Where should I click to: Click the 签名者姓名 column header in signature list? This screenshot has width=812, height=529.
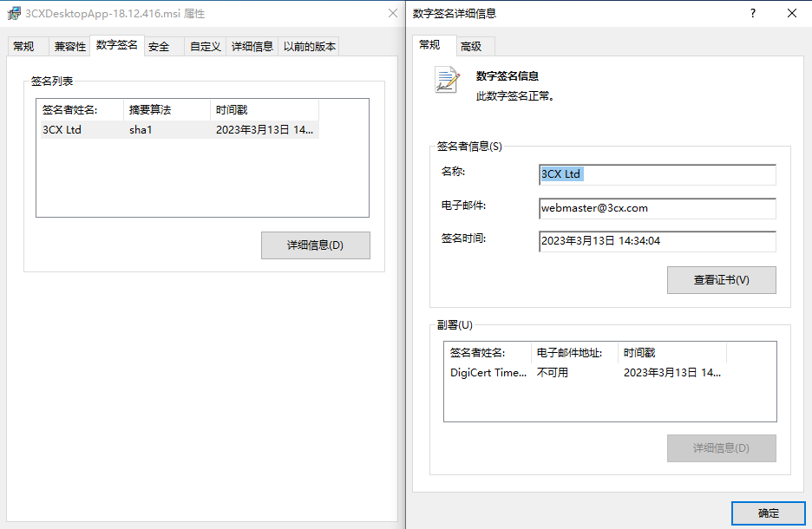point(80,110)
